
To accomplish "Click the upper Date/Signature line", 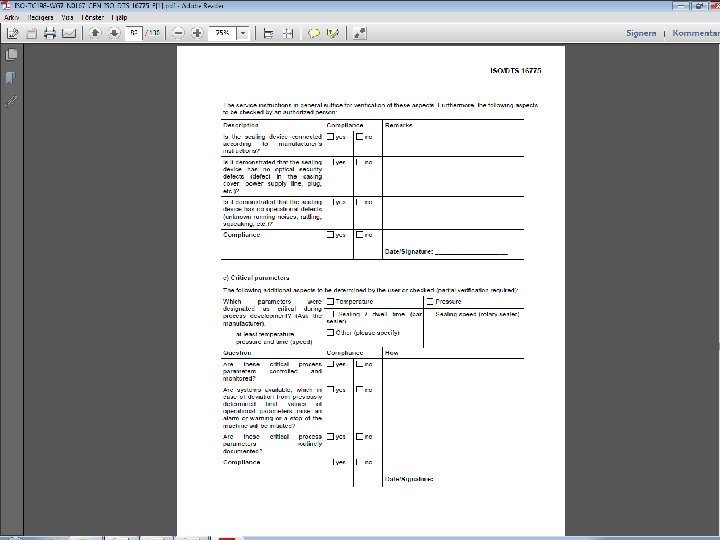I will point(446,252).
